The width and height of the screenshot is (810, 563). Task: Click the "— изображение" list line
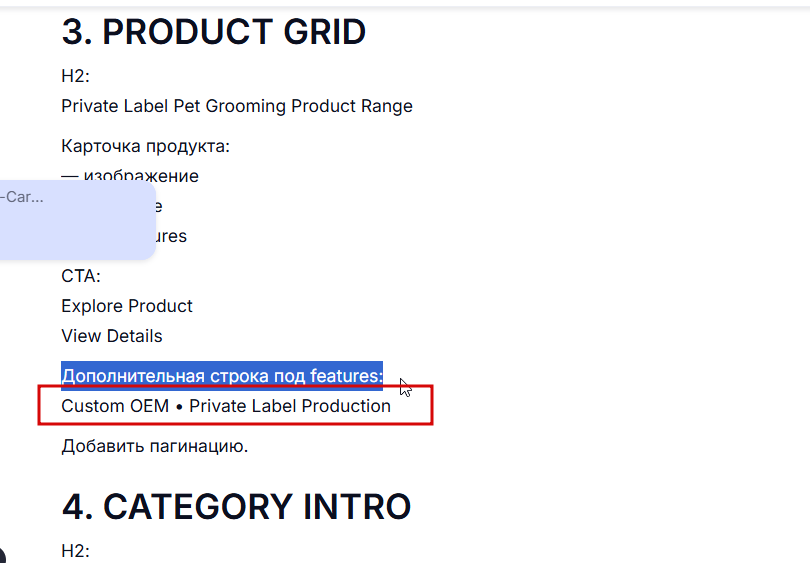130,176
